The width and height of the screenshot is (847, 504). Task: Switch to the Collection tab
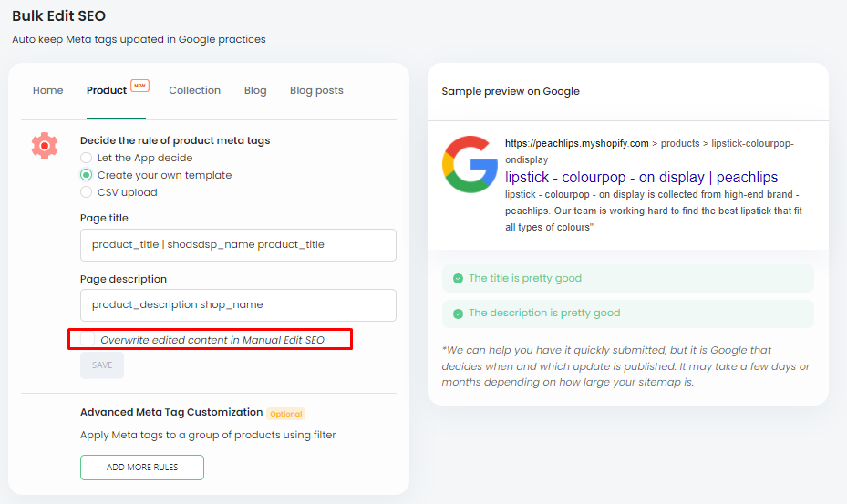(x=194, y=90)
